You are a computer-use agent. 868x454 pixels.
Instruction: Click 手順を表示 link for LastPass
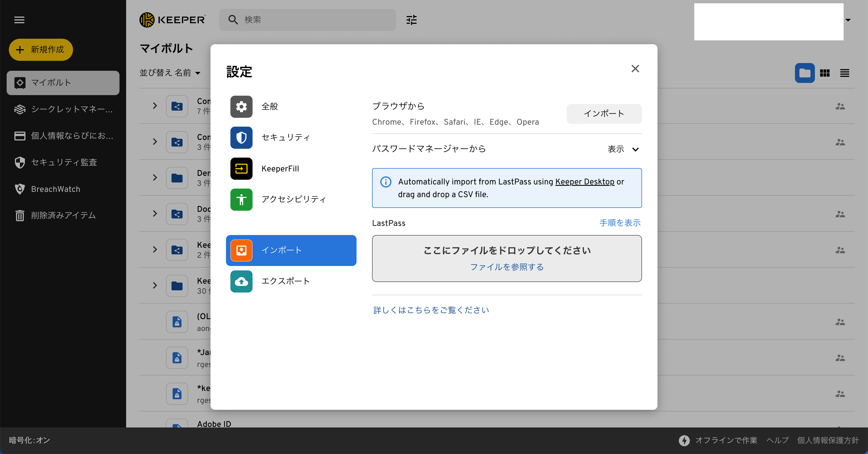620,223
